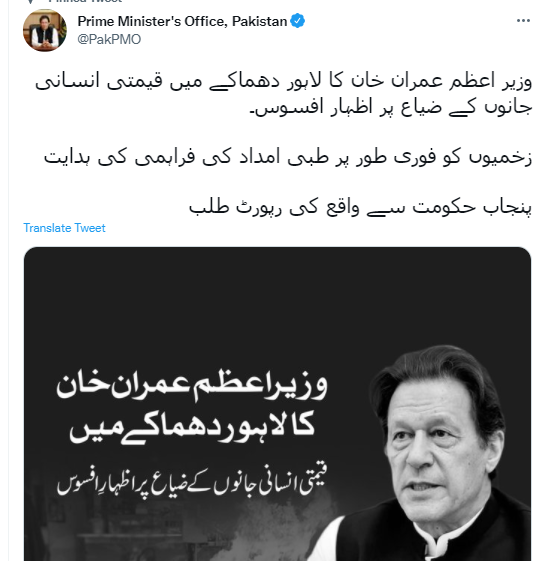Image resolution: width=543 pixels, height=561 pixels.
Task: Click the last Urdu line about Punjab government report
Action: (x=360, y=207)
